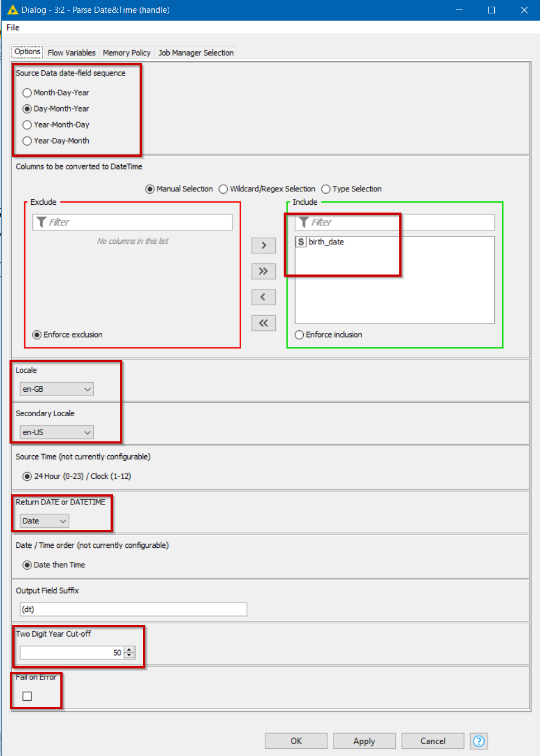Click the up stepper on Two Digit Year Cut-off

(x=129, y=649)
